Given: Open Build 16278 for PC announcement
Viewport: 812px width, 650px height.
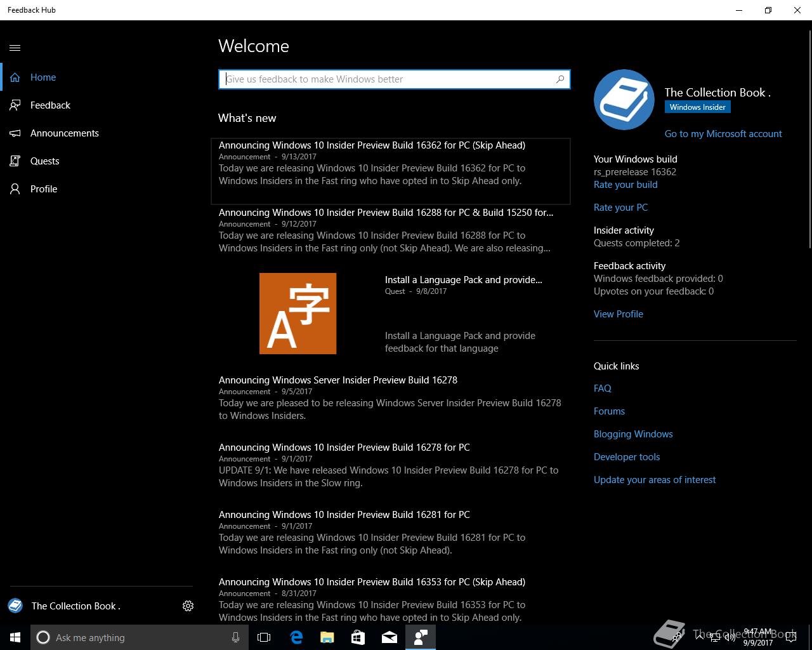Looking at the screenshot, I should (391, 465).
